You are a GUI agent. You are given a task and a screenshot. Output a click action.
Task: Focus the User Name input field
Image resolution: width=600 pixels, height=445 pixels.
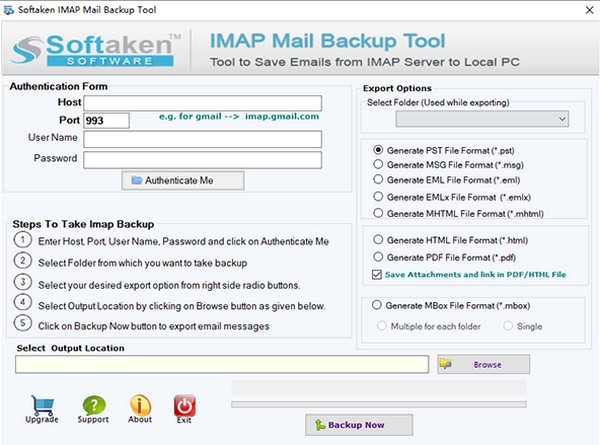click(x=202, y=139)
